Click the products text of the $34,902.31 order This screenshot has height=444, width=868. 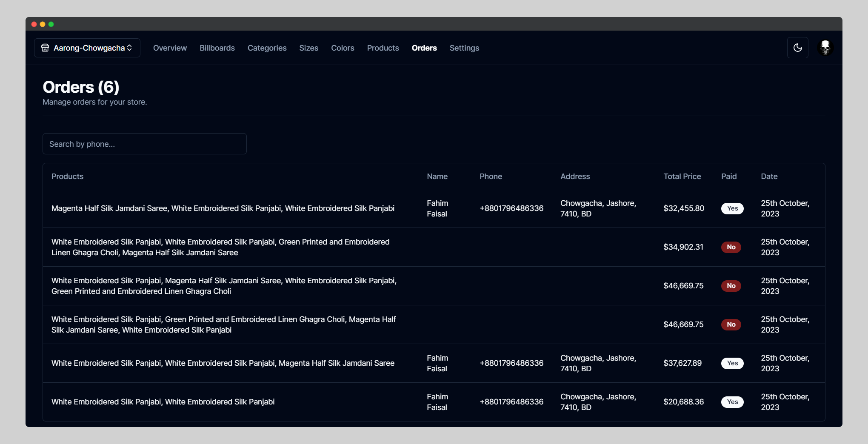point(220,247)
